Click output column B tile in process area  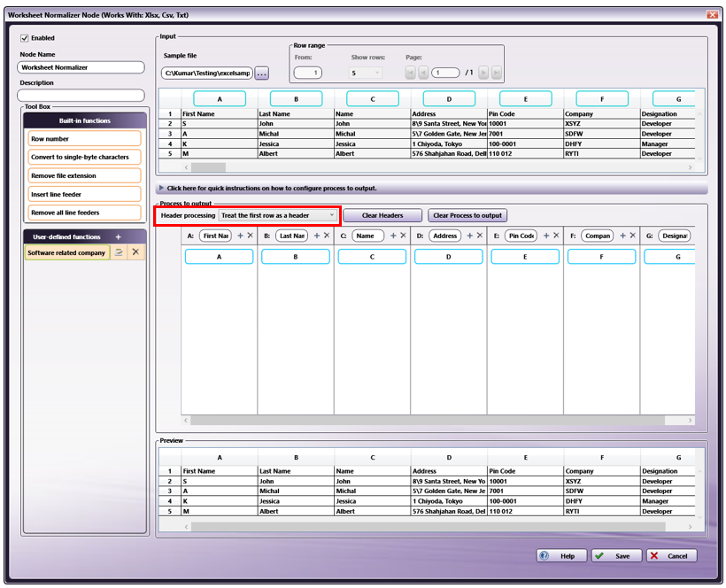(x=296, y=257)
